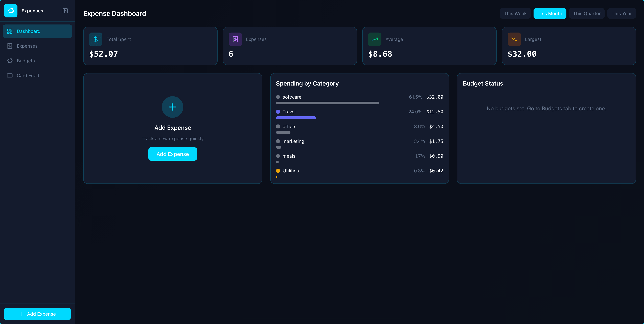The image size is (644, 324).
Task: Click the Expenses receipt icon in sidebar
Action: (10, 46)
